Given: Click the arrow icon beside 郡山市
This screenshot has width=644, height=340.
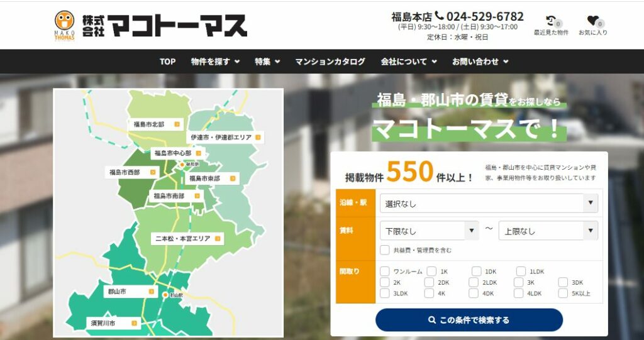Looking at the screenshot, I should [152, 292].
